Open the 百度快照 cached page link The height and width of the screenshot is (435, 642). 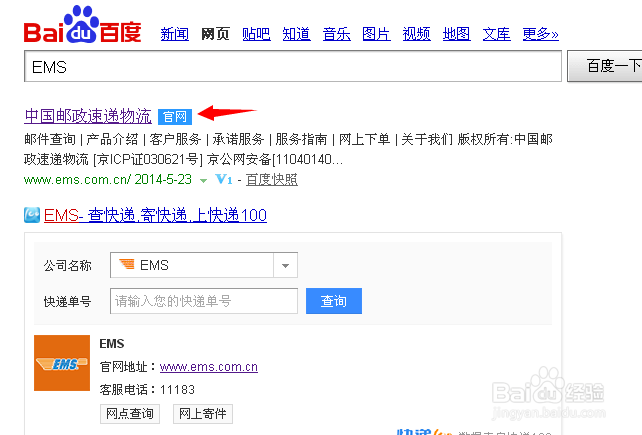click(272, 180)
